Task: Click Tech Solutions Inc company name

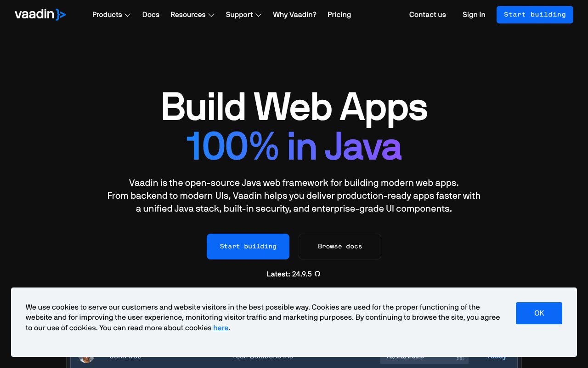Action: click(262, 356)
